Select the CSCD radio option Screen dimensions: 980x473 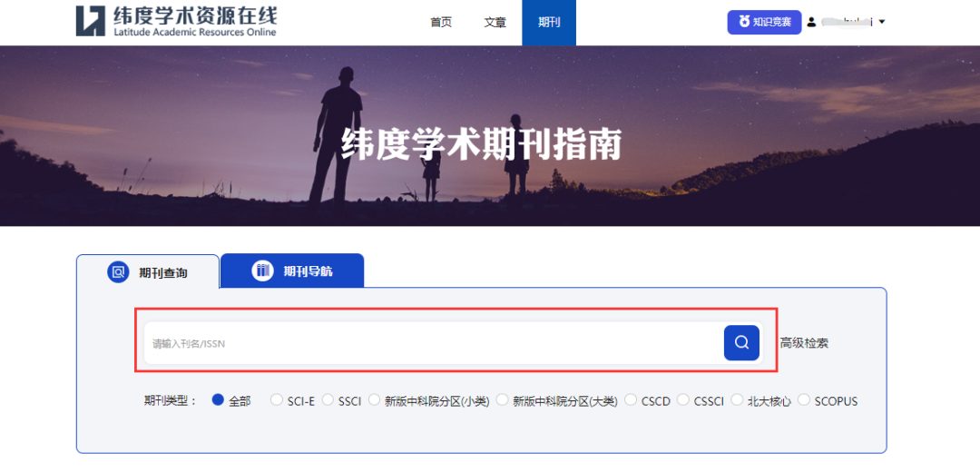click(631, 400)
